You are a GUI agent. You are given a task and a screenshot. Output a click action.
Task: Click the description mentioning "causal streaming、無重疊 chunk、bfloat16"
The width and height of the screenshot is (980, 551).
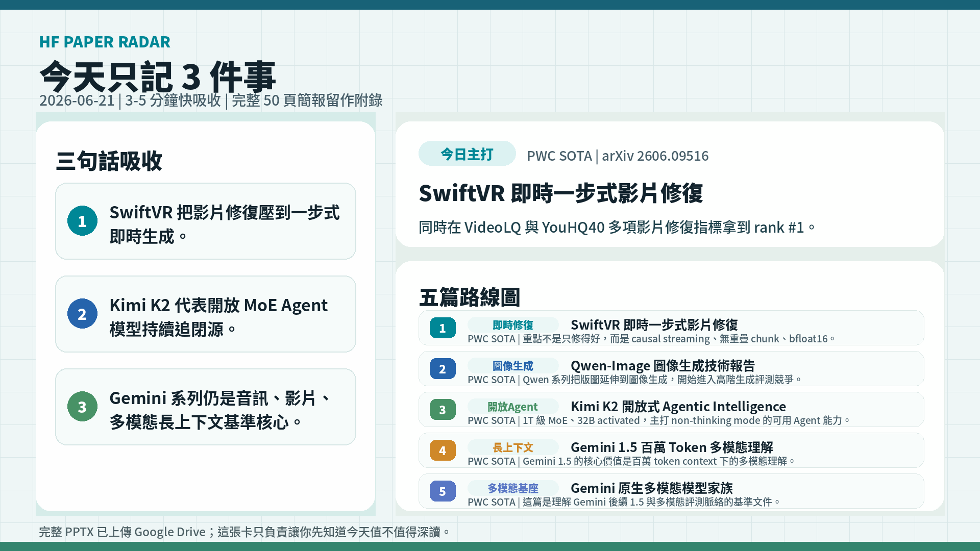coord(651,339)
